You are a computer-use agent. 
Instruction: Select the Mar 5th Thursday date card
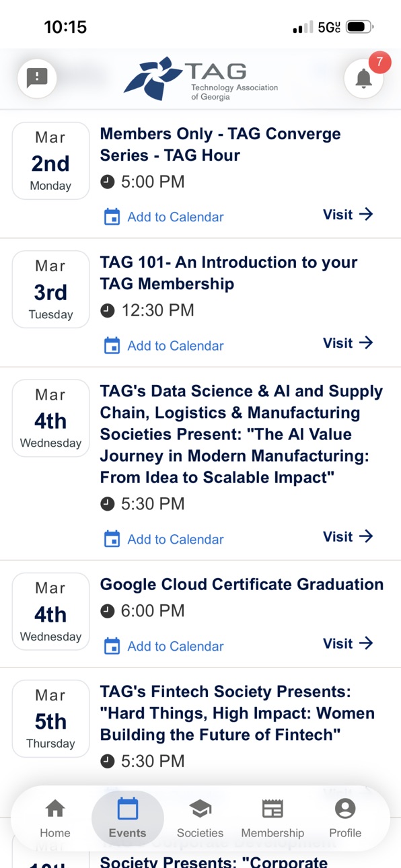[x=51, y=719]
